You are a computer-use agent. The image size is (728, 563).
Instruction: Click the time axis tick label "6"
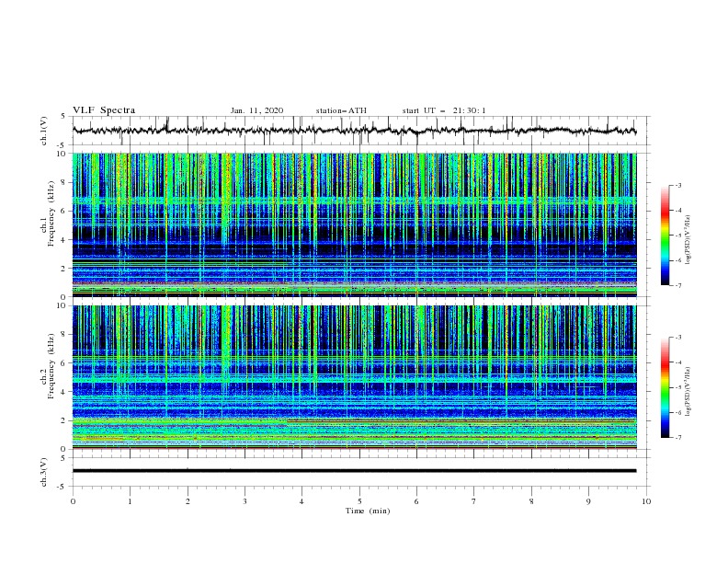click(x=416, y=501)
